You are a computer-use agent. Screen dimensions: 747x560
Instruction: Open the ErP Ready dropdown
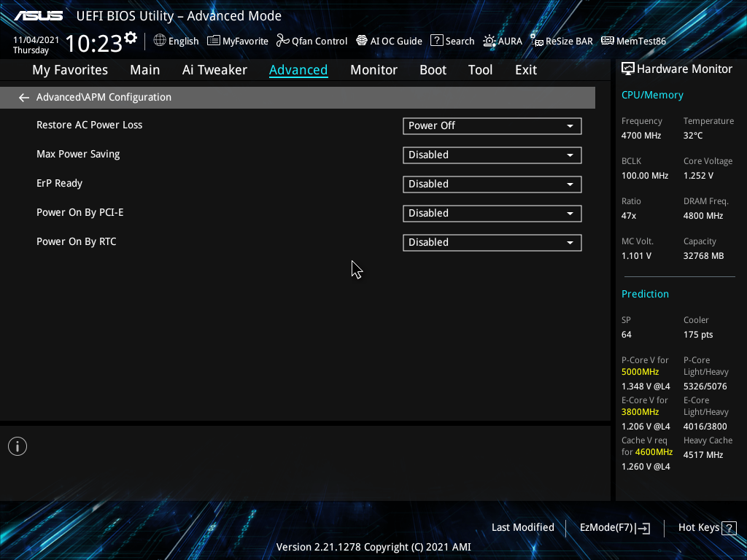click(x=492, y=184)
